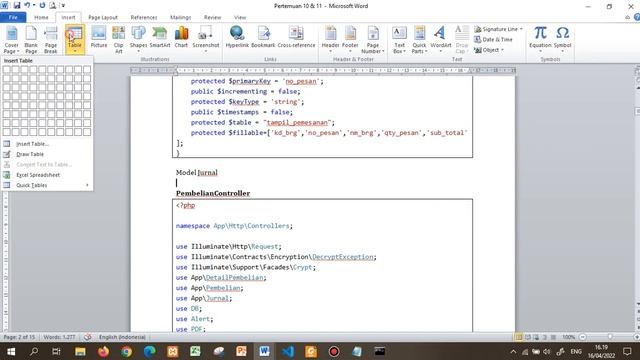Switch to the Mailings tab

point(180,18)
